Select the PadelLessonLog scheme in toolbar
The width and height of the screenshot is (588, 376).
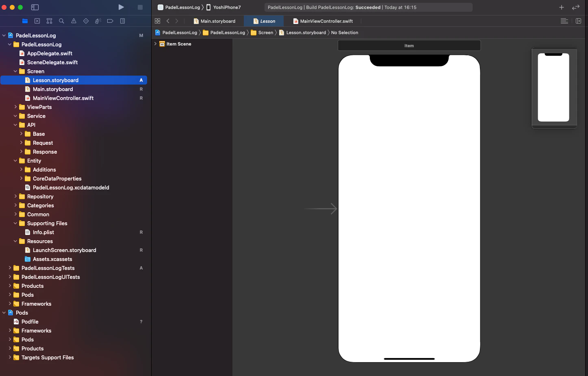[179, 7]
